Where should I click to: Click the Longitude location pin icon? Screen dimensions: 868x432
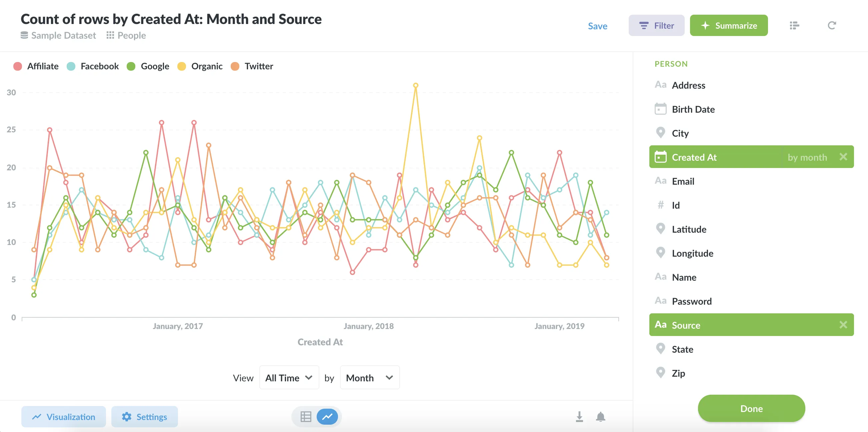(x=660, y=253)
